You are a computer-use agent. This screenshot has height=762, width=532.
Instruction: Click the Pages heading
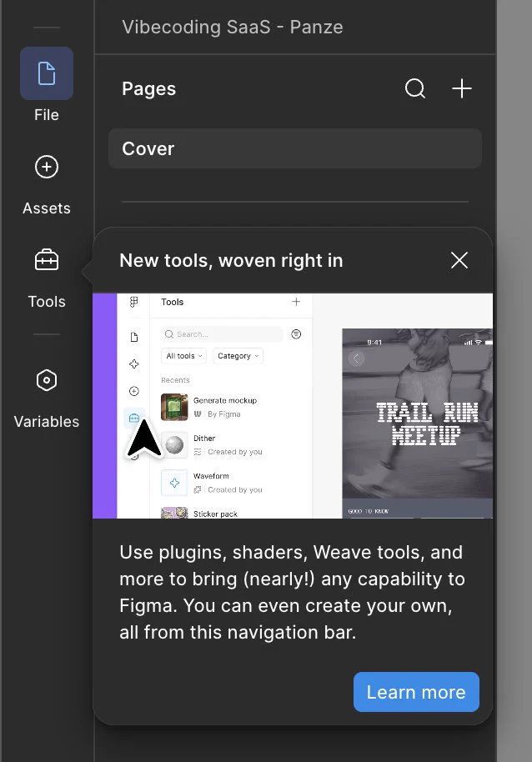coord(148,89)
